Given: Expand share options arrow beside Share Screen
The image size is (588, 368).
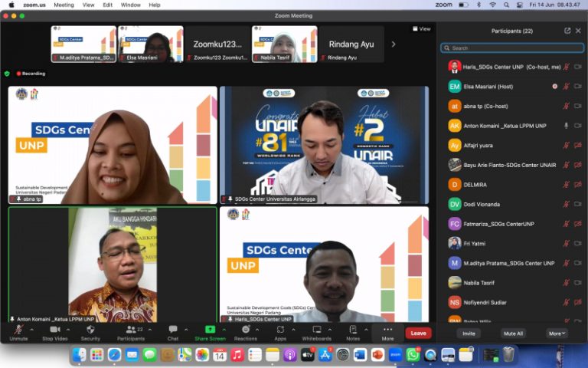Looking at the screenshot, I should point(224,330).
